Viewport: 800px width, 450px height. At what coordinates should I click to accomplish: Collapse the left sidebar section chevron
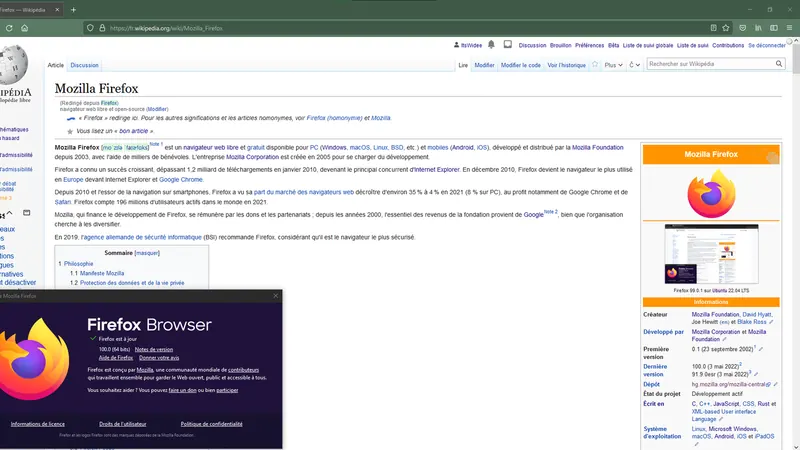[10, 213]
